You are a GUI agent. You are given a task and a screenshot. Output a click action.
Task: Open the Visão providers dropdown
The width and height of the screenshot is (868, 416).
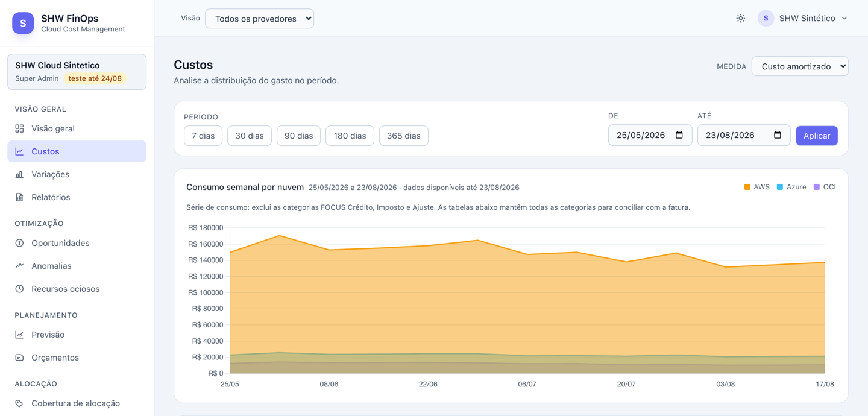pos(259,19)
